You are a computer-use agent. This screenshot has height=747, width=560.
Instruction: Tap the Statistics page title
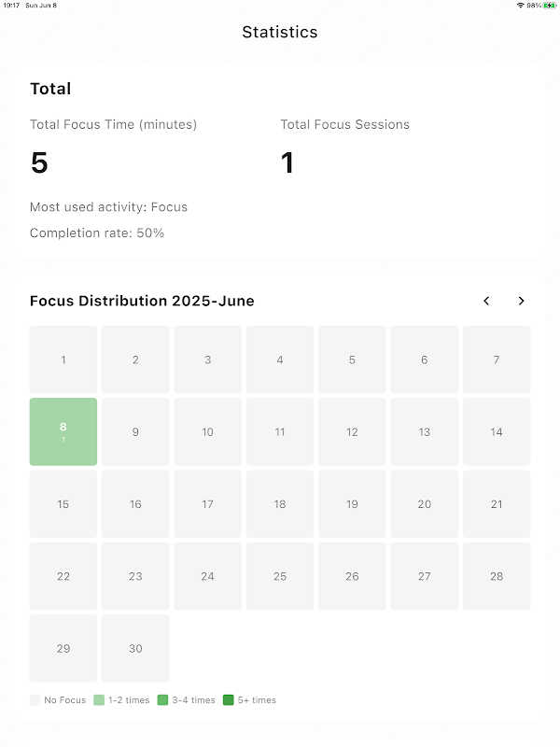point(280,32)
